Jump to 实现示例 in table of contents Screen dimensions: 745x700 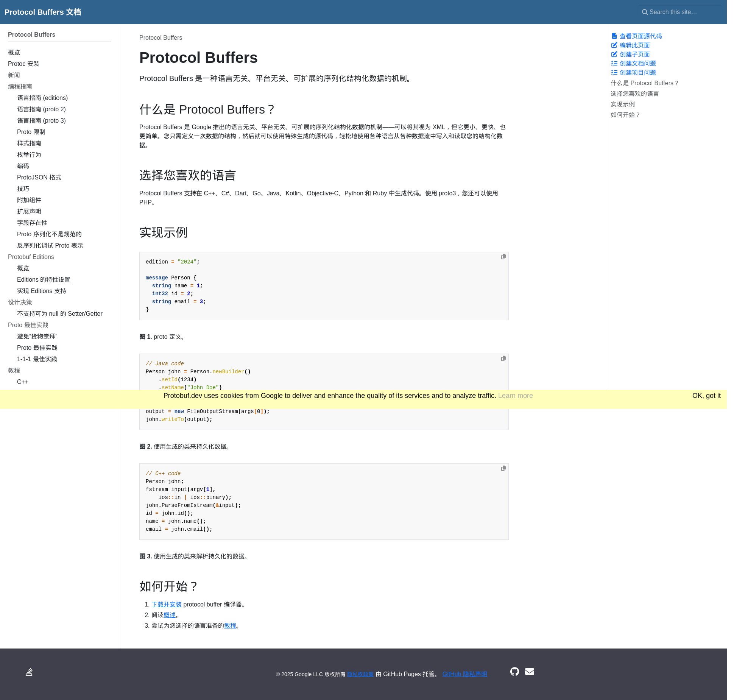[x=622, y=104]
